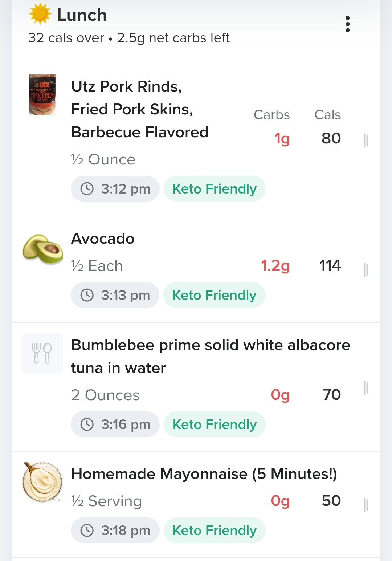Tap the 3:16 pm time chip
This screenshot has height=561, width=392.
point(115,424)
